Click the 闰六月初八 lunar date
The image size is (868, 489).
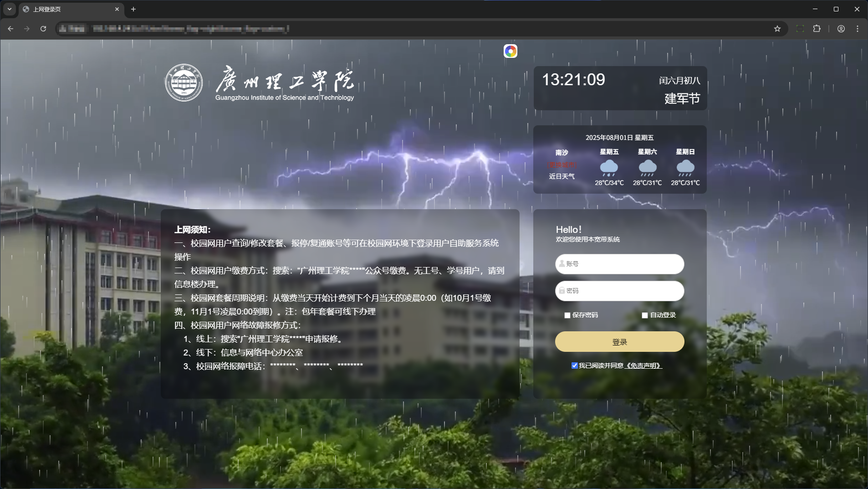pos(679,81)
